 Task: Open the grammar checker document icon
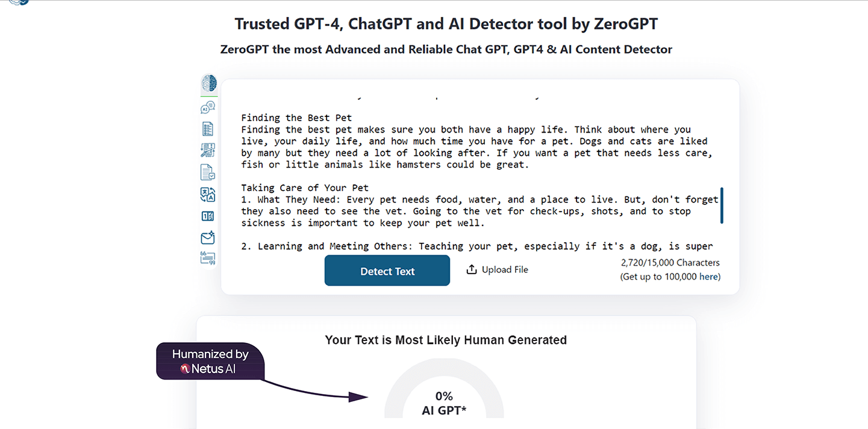[x=208, y=172]
